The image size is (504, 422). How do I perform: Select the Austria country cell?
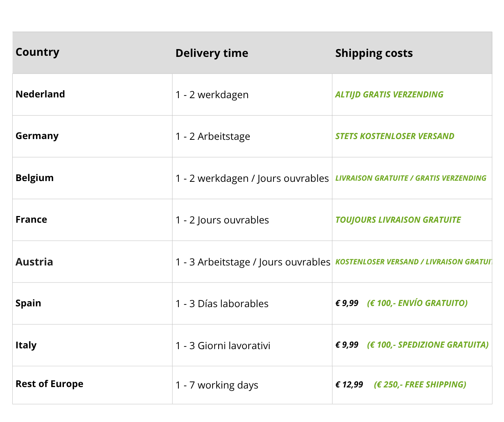[x=34, y=262]
